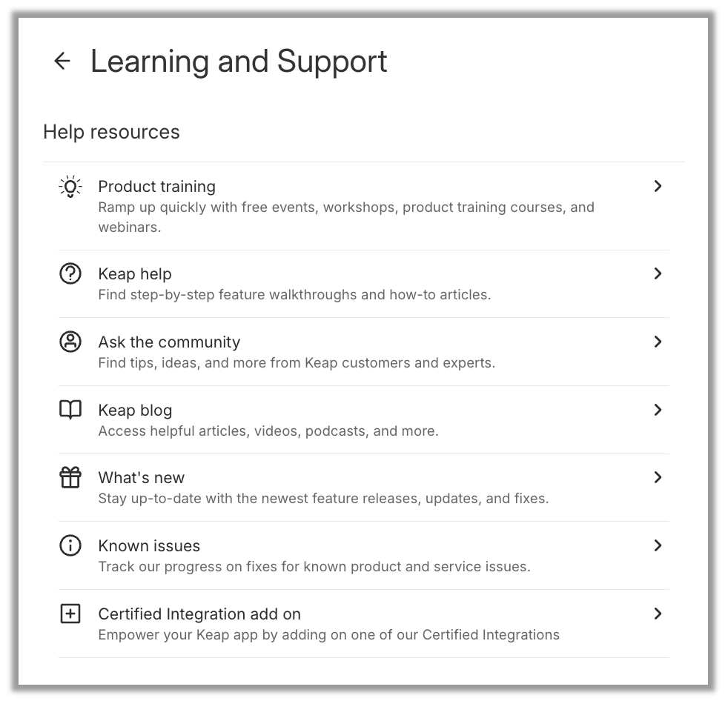Open Ask the community via its chevron
The width and height of the screenshot is (728, 701).
[658, 342]
